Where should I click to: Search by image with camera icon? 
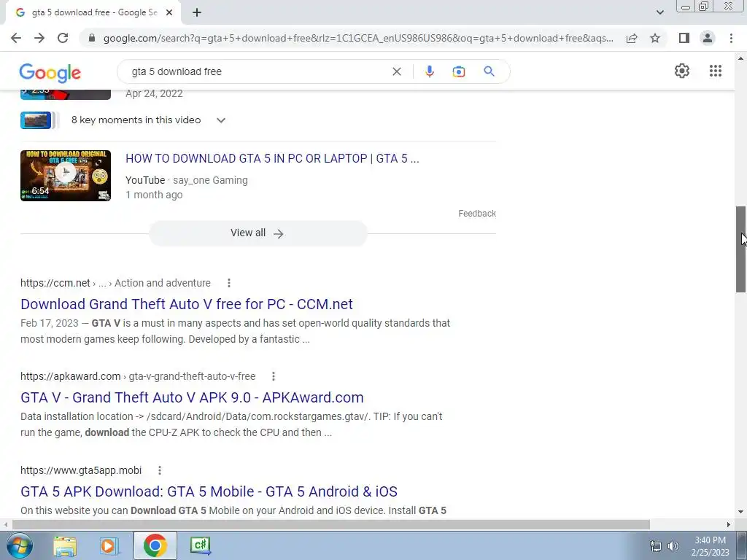click(x=458, y=71)
